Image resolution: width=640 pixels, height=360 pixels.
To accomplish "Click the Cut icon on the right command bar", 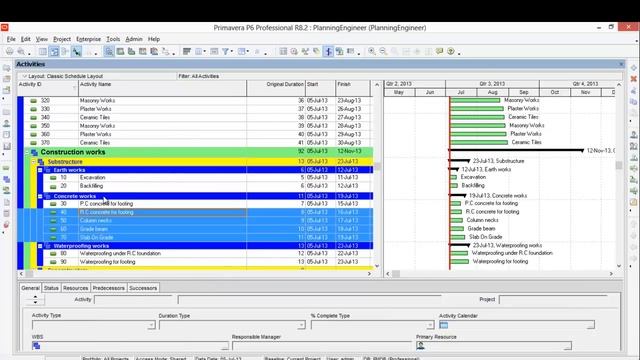I will coord(633,90).
